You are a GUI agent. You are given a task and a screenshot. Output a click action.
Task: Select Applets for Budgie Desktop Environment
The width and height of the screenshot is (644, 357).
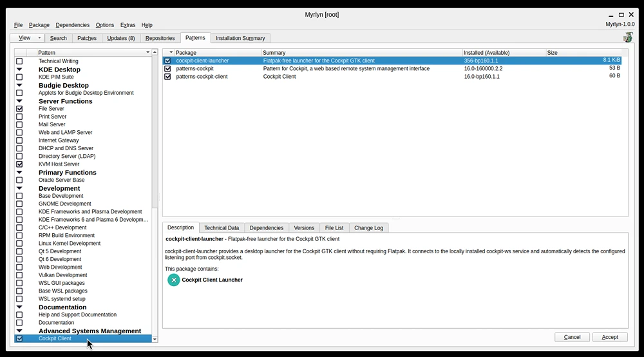86,93
